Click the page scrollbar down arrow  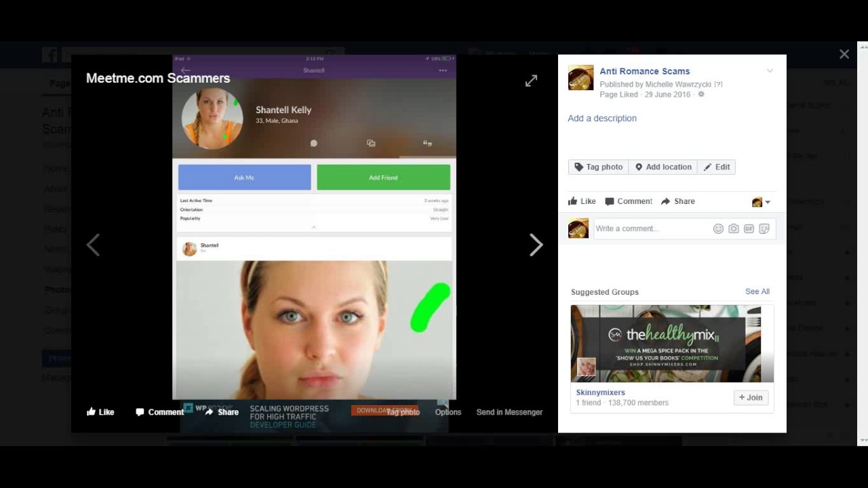[x=863, y=441]
